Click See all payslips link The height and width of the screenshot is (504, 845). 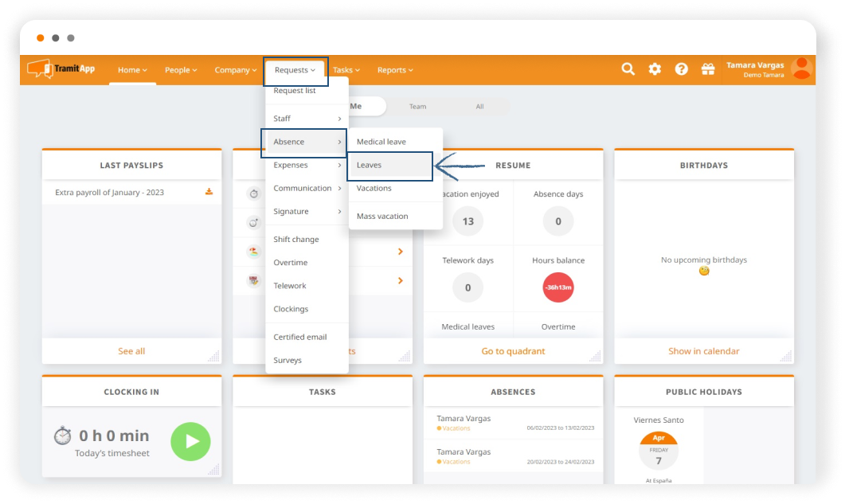tap(131, 351)
